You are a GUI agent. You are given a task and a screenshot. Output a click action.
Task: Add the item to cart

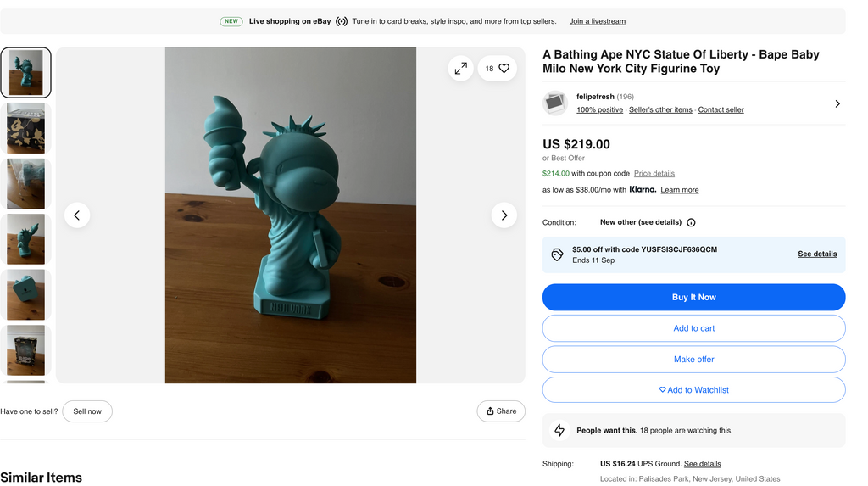coord(693,328)
